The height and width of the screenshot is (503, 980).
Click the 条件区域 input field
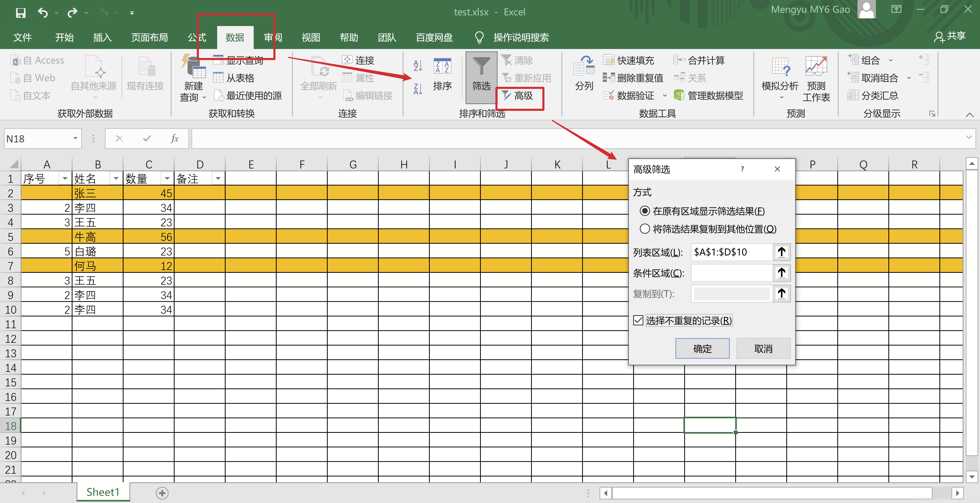coord(732,273)
